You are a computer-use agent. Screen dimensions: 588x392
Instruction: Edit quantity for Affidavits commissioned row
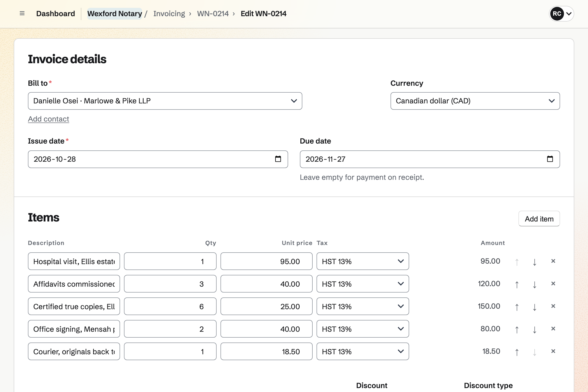pos(170,284)
